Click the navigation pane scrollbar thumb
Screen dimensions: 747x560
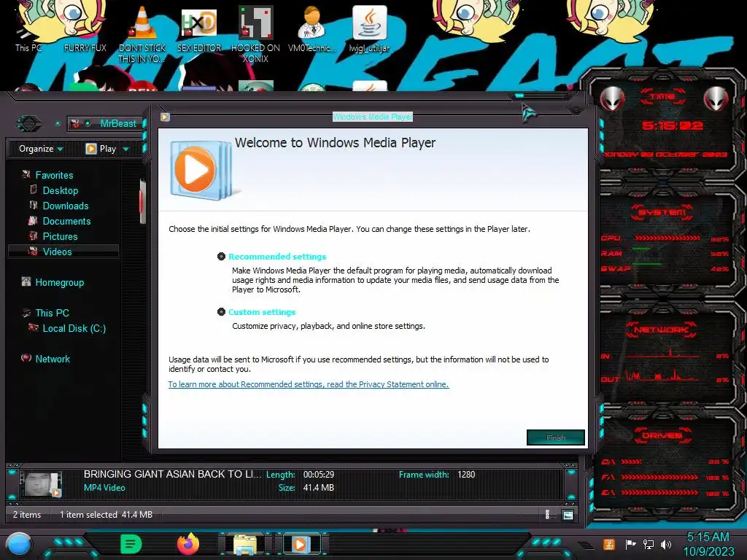142,201
